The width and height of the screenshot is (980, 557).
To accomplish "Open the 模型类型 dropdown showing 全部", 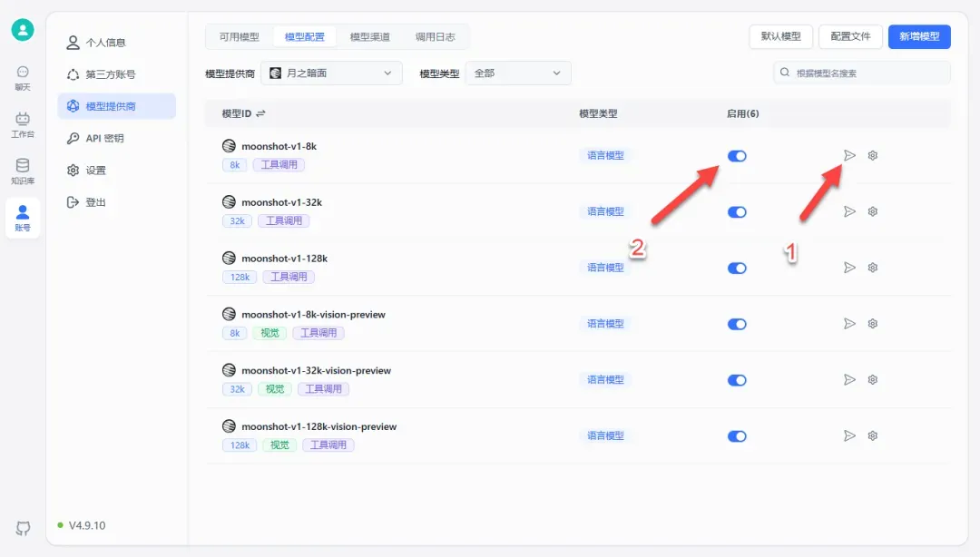I will 518,73.
